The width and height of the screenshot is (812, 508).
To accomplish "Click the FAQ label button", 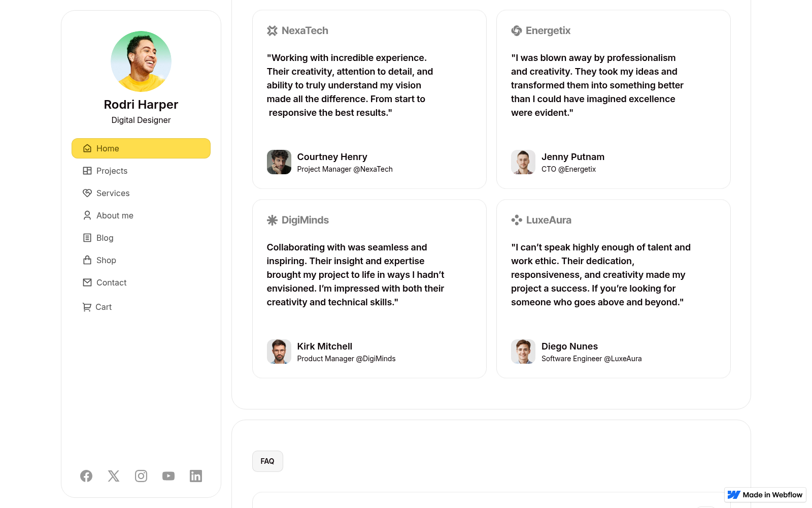I will coord(267,461).
